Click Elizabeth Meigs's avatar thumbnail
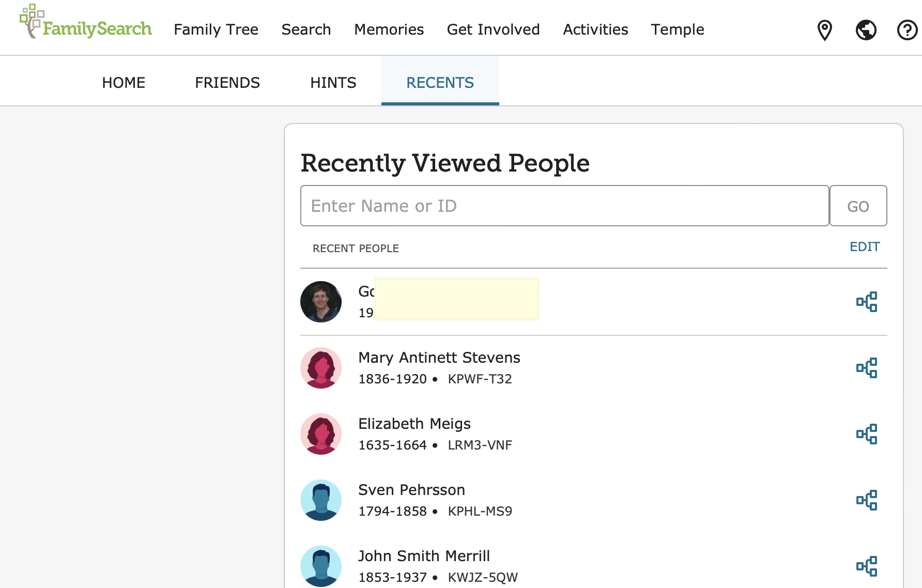The height and width of the screenshot is (588, 922). point(321,434)
